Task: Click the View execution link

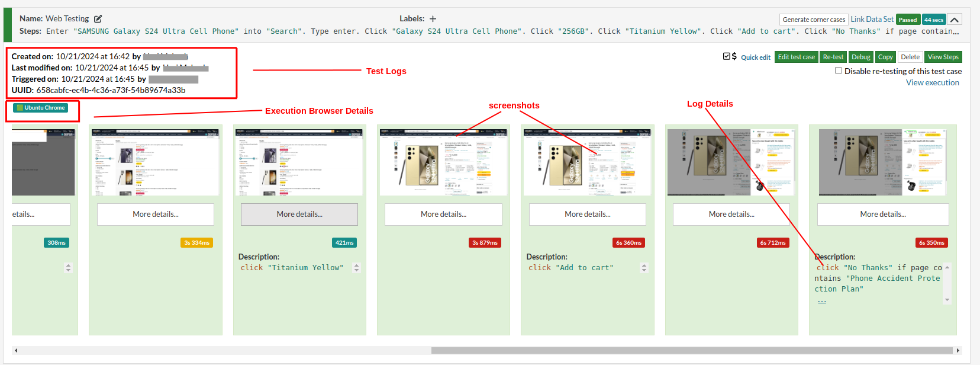Action: point(932,82)
